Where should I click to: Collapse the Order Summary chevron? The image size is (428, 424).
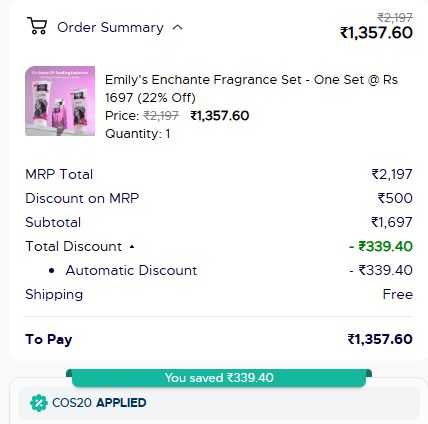[177, 27]
